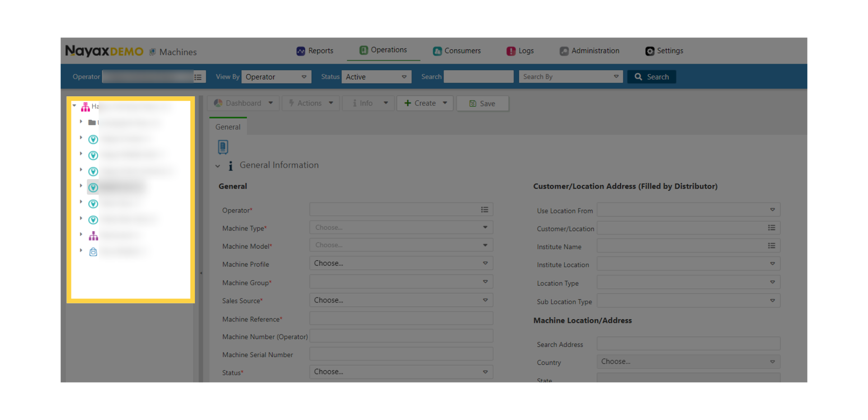This screenshot has height=420, width=868.
Task: Click the Save button
Action: 482,104
